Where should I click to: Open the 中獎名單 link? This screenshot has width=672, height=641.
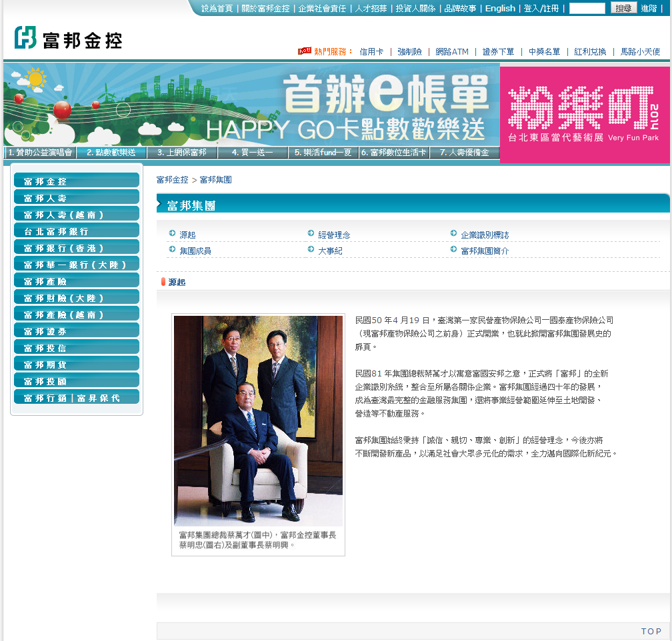pos(544,52)
